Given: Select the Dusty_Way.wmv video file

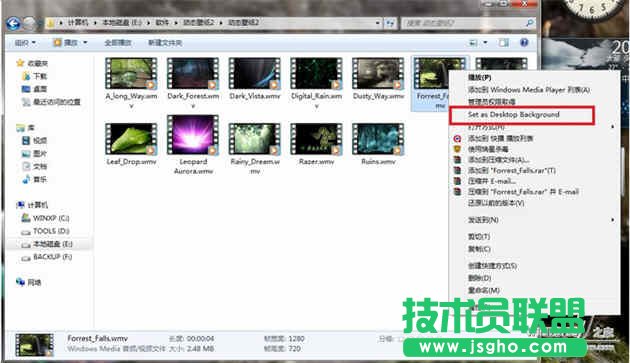Looking at the screenshot, I should point(378,79).
